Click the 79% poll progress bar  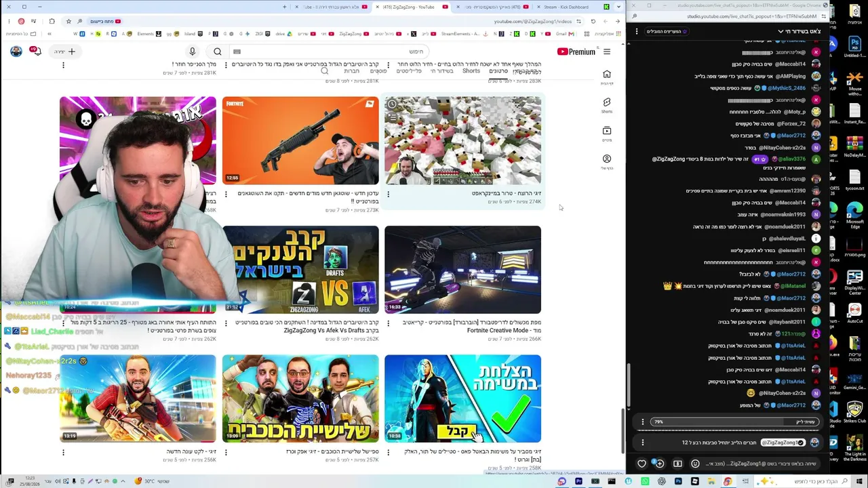[734, 422]
